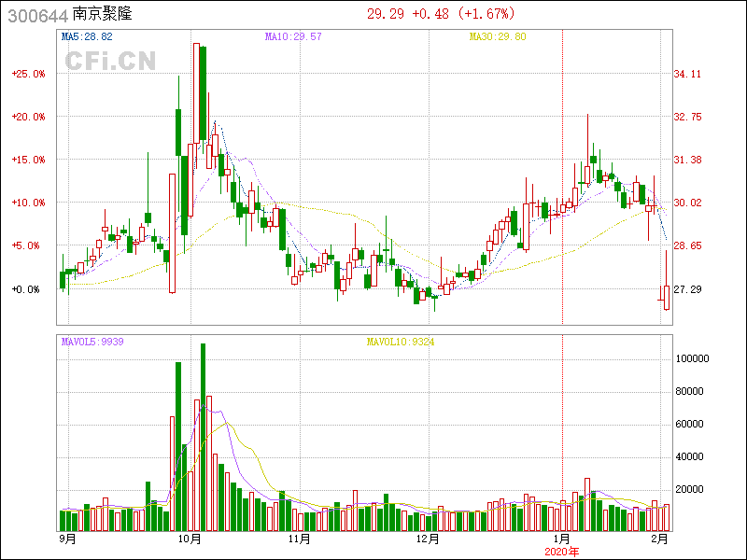Viewport: 747px width, 560px height.
Task: Click the MAVOL10:9324 volume label
Action: [x=400, y=342]
